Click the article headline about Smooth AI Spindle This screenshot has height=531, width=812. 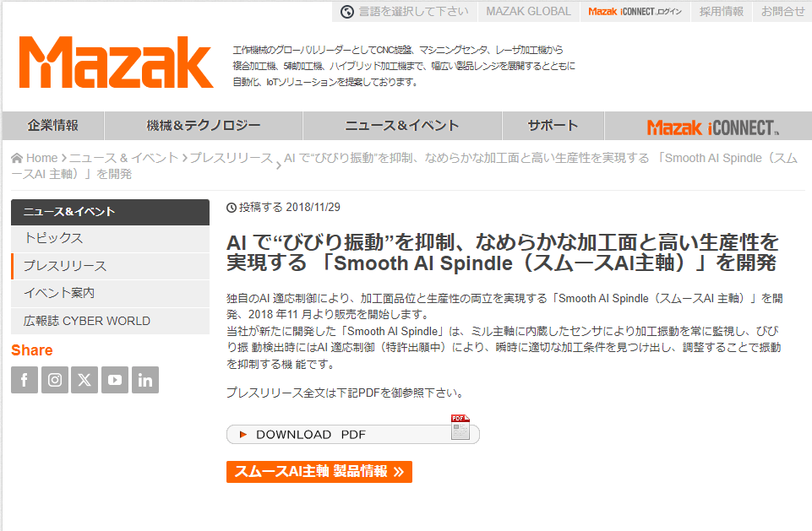point(502,252)
